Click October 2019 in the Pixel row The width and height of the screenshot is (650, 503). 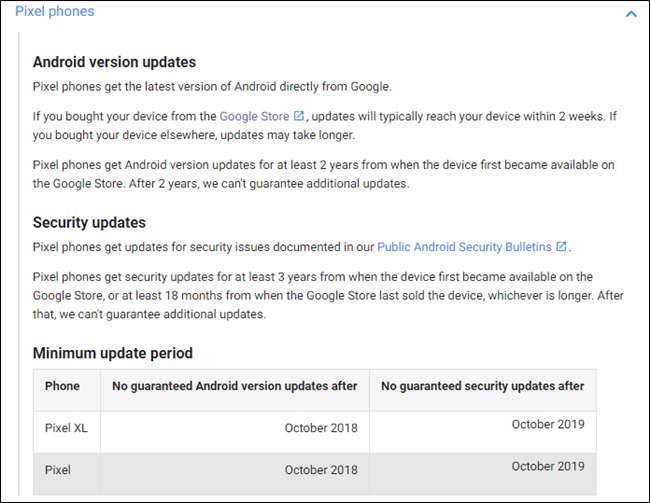click(x=548, y=466)
